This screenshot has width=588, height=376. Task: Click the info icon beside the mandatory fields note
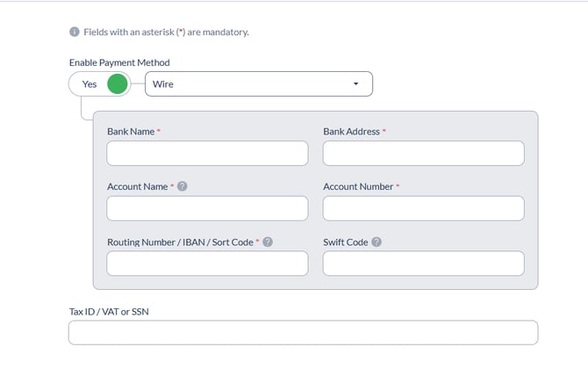pyautogui.click(x=75, y=33)
